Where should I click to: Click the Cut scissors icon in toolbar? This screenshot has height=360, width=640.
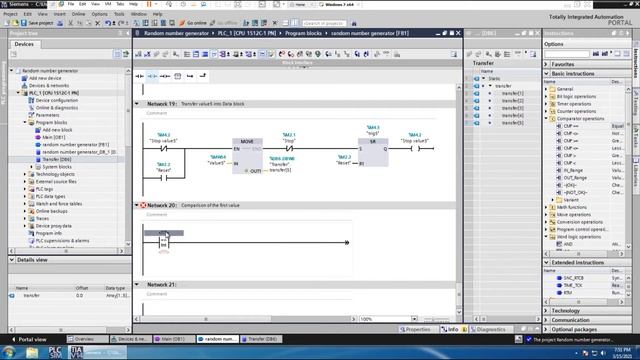tap(71, 23)
